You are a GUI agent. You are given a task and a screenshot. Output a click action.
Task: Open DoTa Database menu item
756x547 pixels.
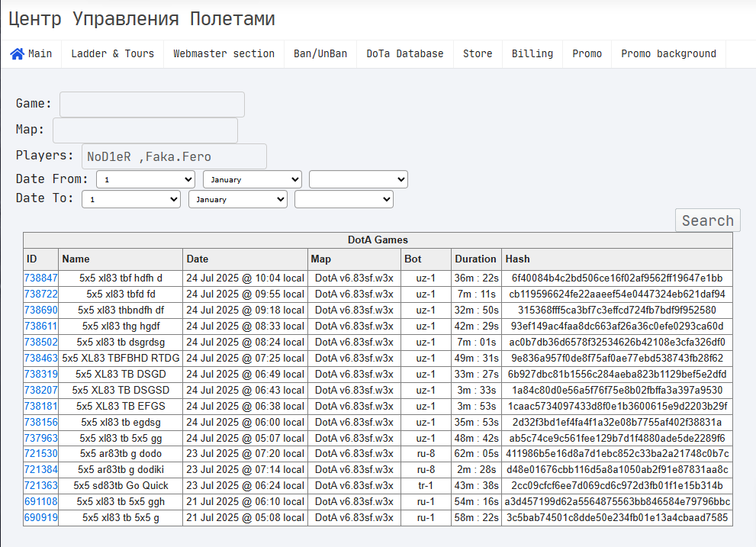tap(405, 53)
